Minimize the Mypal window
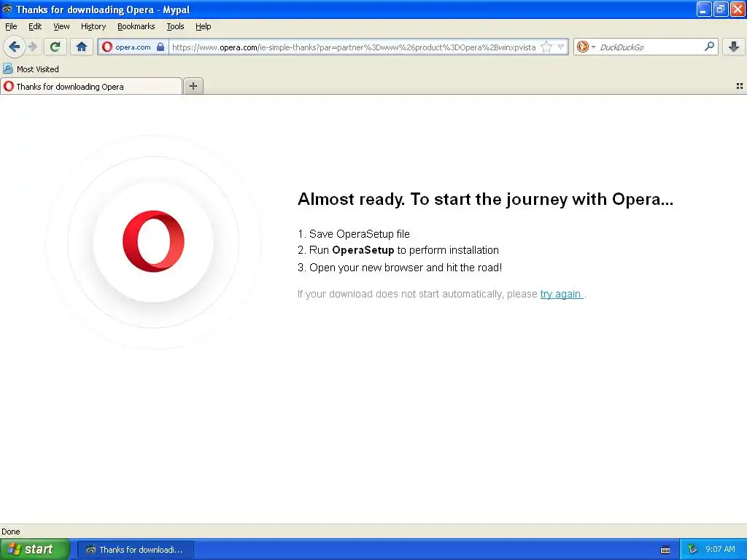 point(704,9)
